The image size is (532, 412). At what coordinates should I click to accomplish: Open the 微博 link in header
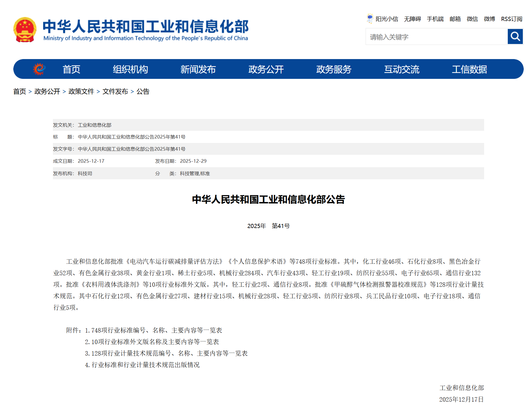(x=489, y=19)
